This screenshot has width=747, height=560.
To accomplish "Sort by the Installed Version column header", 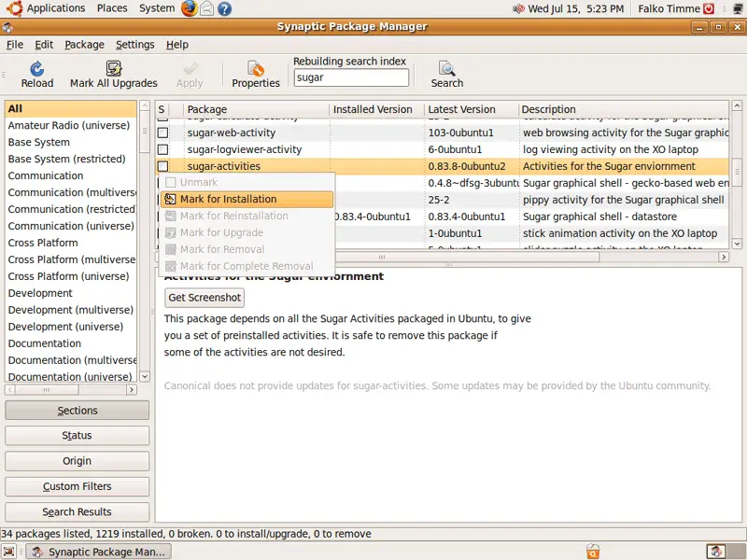I will click(377, 109).
